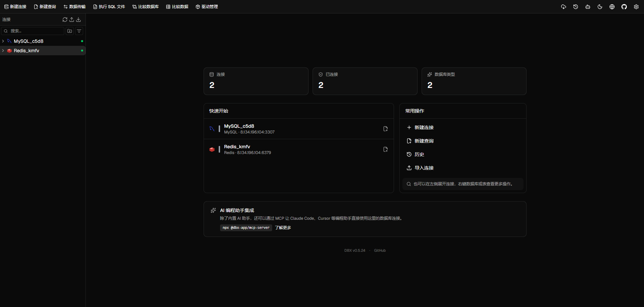
Task: Click the 新建连接 item in the top toolbar
Action: [x=15, y=7]
